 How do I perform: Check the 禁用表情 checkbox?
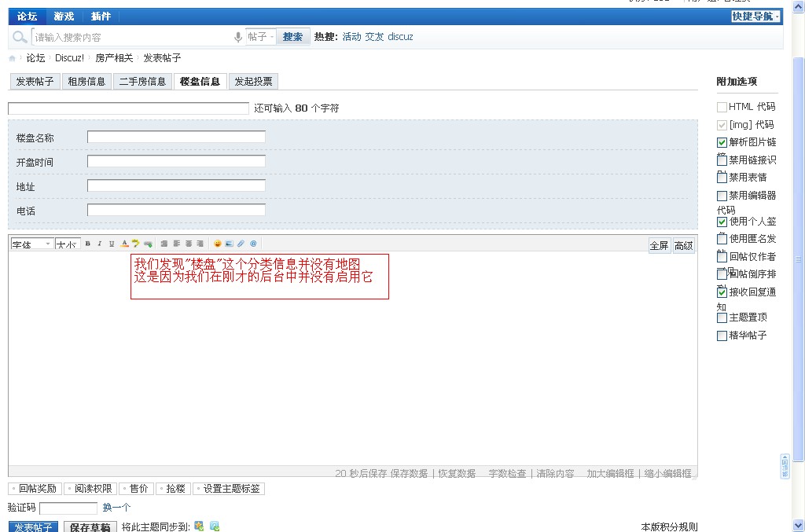pyautogui.click(x=722, y=178)
